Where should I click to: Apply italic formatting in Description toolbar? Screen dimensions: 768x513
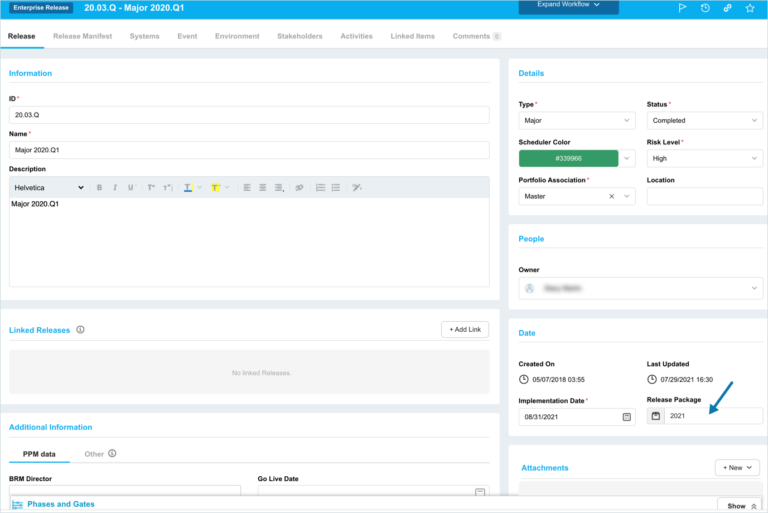click(x=115, y=187)
